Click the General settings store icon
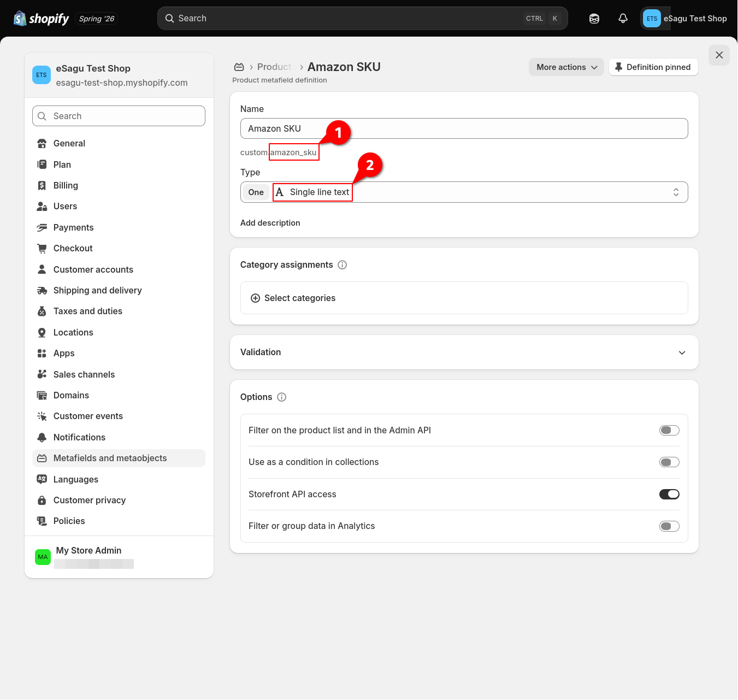The width and height of the screenshot is (738, 700). [42, 144]
